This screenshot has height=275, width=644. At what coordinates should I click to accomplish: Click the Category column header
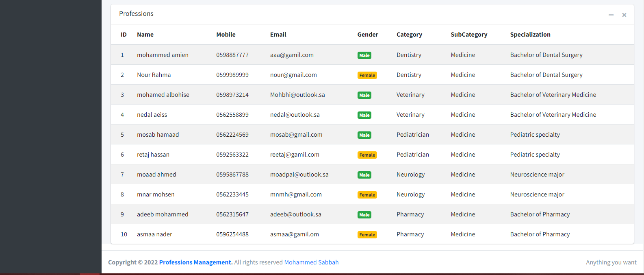[409, 35]
